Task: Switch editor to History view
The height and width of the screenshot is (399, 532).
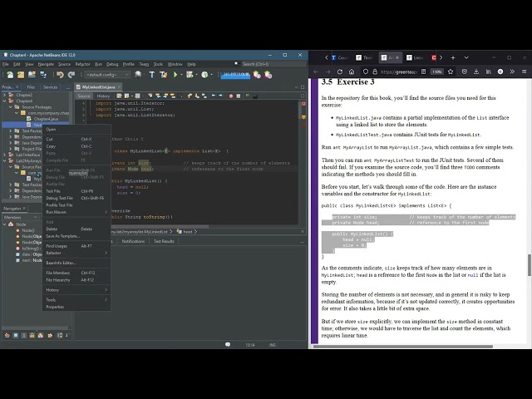Action: tap(103, 96)
